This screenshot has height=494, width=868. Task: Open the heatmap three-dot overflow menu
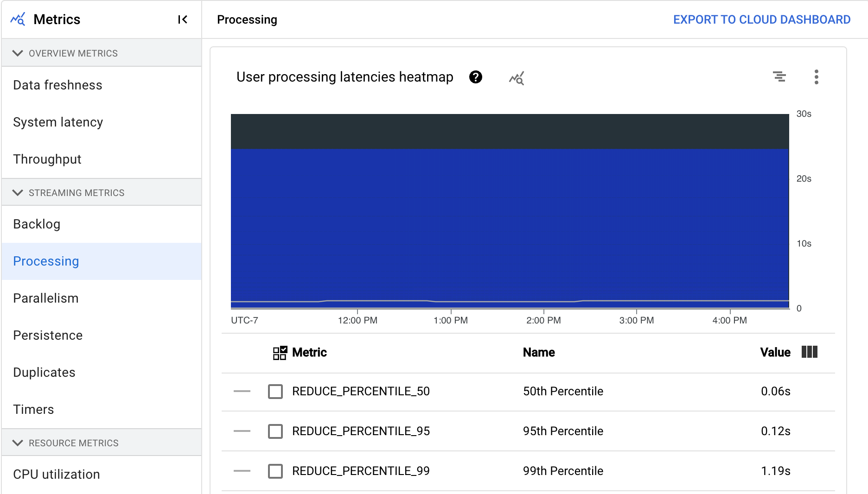pos(817,77)
